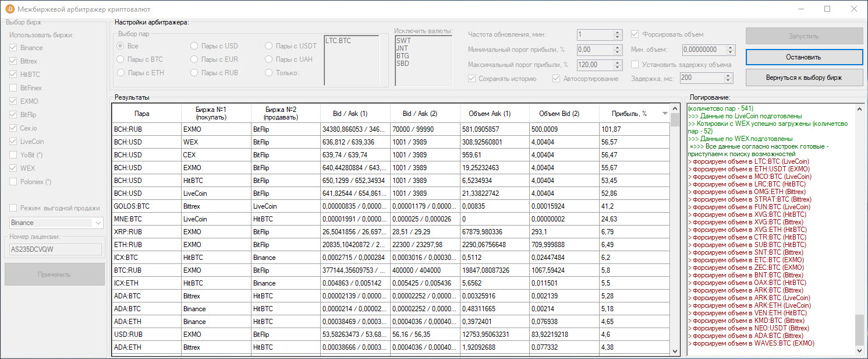Viewport: 868px width, 359px height.
Task: Enable the YoBit (*) exchange checkbox
Action: 13,155
